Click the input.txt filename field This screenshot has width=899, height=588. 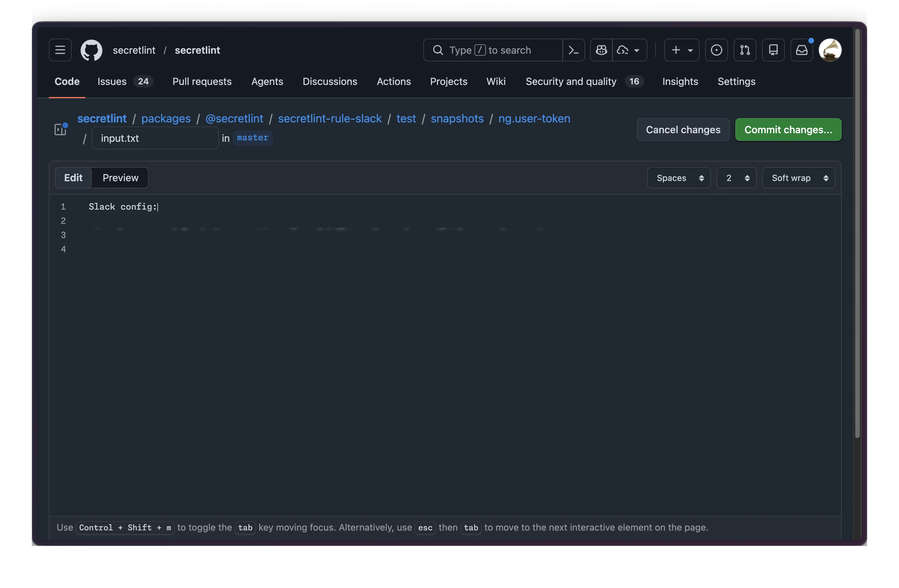click(155, 138)
